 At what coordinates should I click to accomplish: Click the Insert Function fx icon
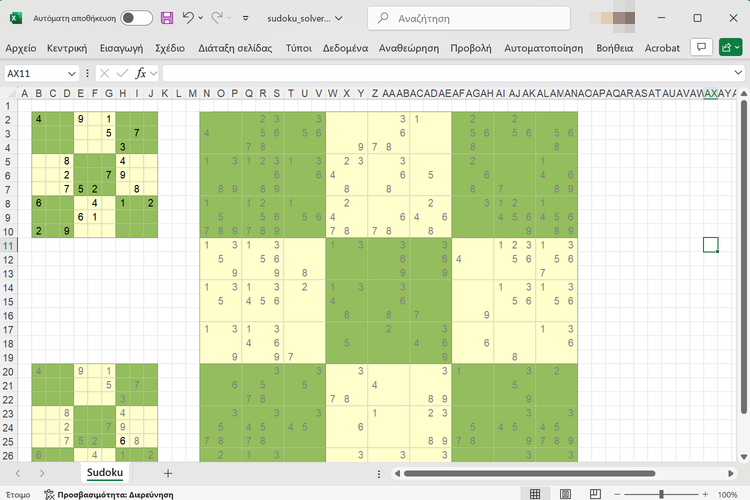pyautogui.click(x=141, y=73)
